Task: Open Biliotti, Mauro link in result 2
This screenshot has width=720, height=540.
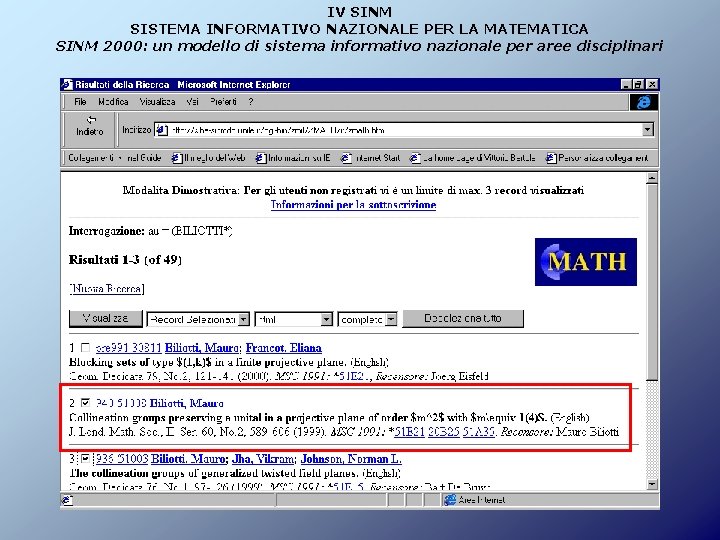Action: (186, 403)
